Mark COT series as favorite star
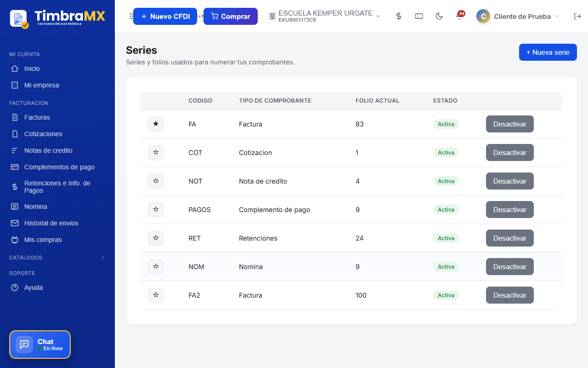Screen dimensions: 588x368 [x=156, y=153]
